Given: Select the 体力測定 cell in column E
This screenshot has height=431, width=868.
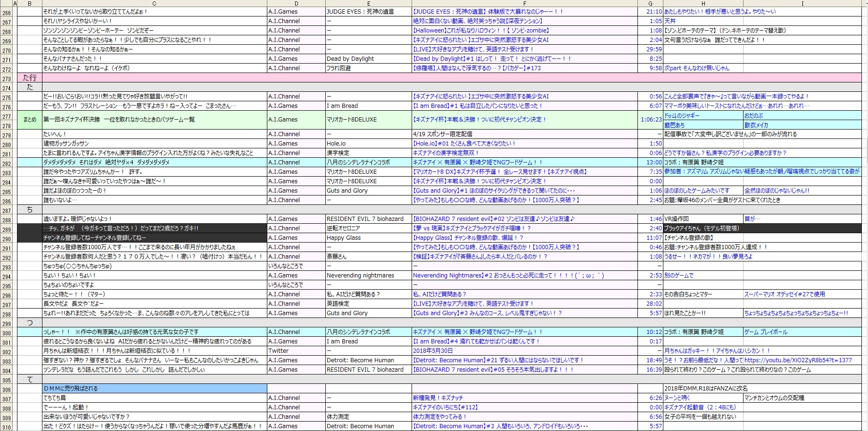Looking at the screenshot, I should click(x=368, y=416).
